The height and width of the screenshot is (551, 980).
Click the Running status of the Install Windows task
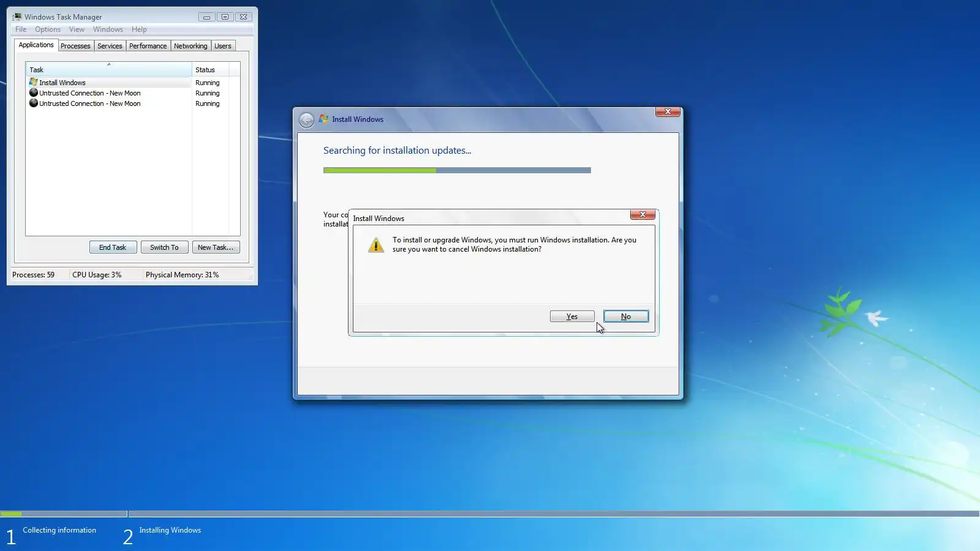(208, 83)
